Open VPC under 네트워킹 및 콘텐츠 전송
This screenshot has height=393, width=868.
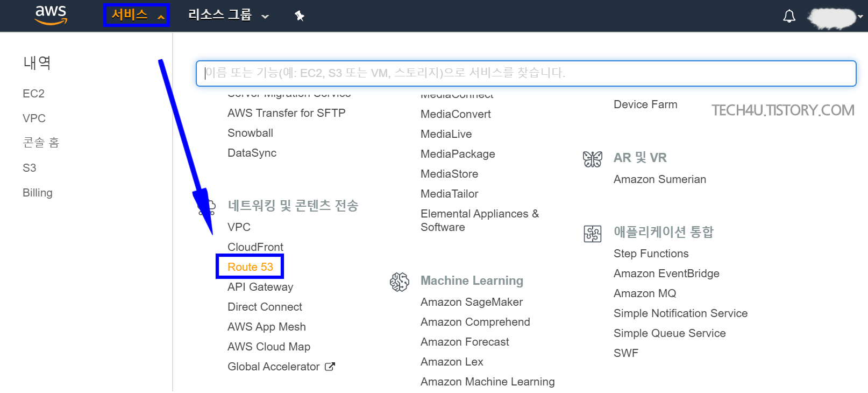[239, 227]
